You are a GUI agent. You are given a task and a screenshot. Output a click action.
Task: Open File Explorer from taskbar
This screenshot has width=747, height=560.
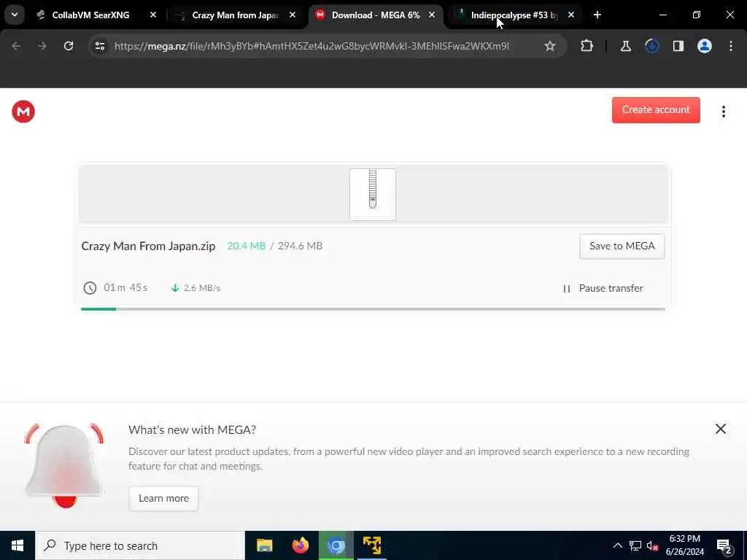pyautogui.click(x=264, y=545)
